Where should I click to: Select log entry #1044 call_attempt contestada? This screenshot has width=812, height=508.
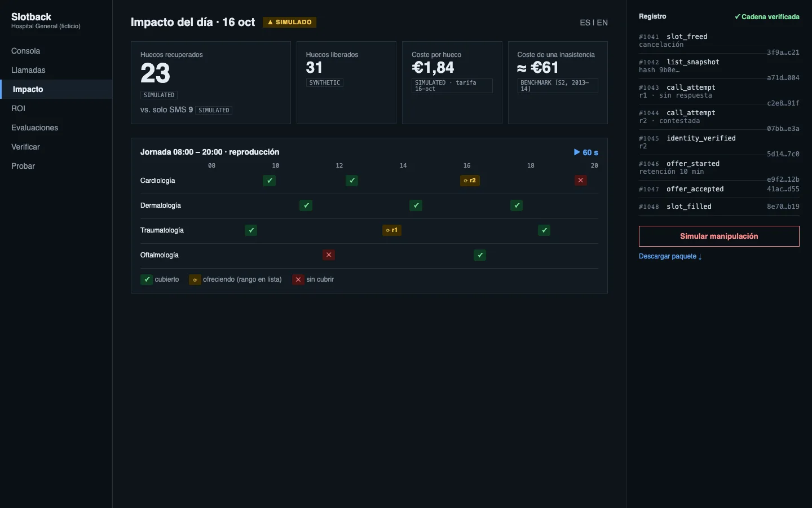pyautogui.click(x=719, y=117)
